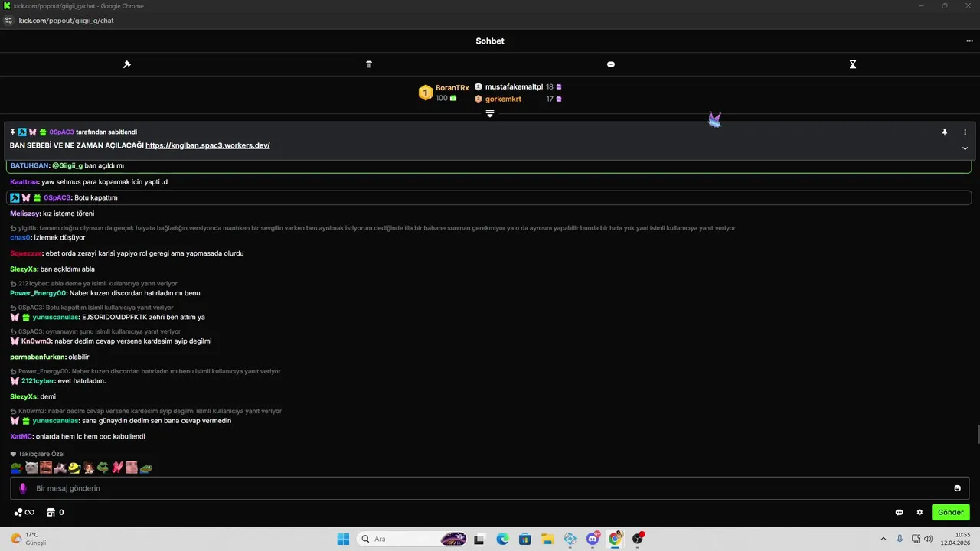The image size is (980, 551).
Task: Click the gold rank 1 badge icon
Action: pyautogui.click(x=426, y=93)
